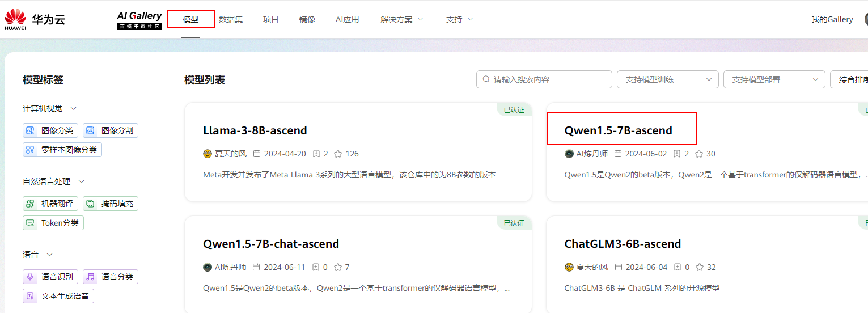Open the Llama-3-8B-ascend model
Viewport: 868px width, 313px height.
pyautogui.click(x=255, y=130)
